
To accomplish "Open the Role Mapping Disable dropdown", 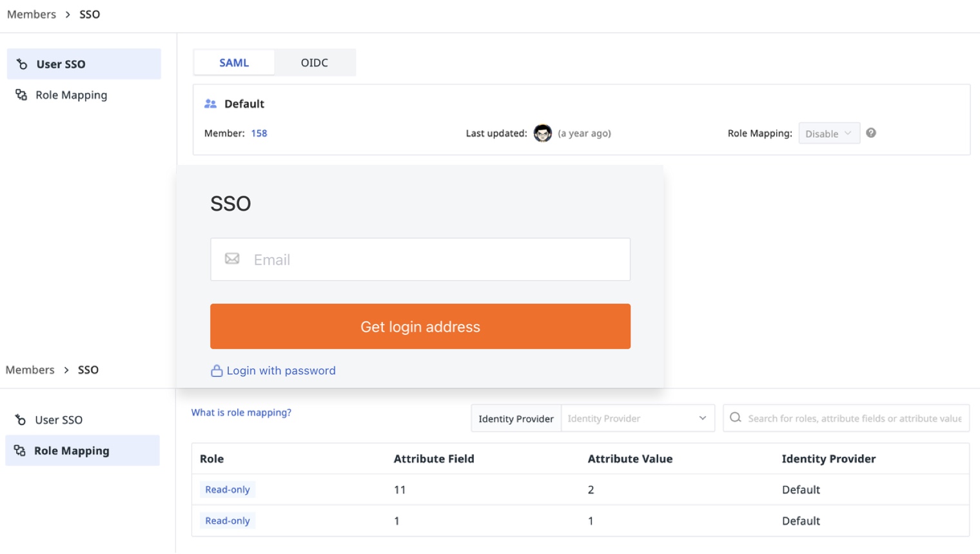I will click(829, 133).
